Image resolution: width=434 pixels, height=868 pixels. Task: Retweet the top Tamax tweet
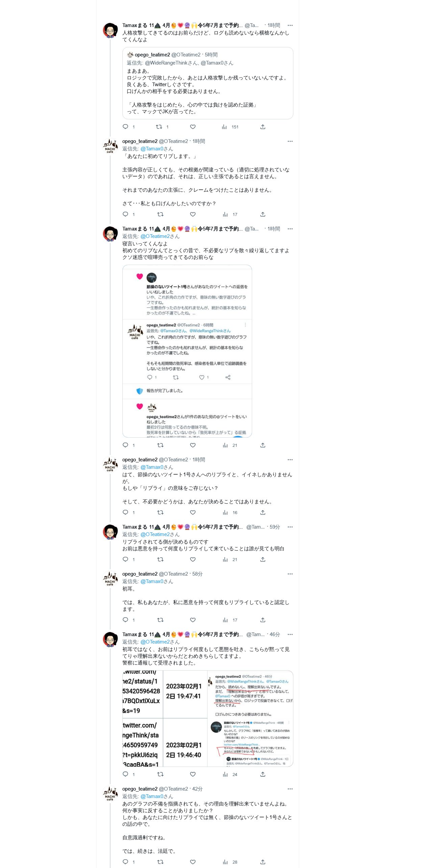coord(159,127)
